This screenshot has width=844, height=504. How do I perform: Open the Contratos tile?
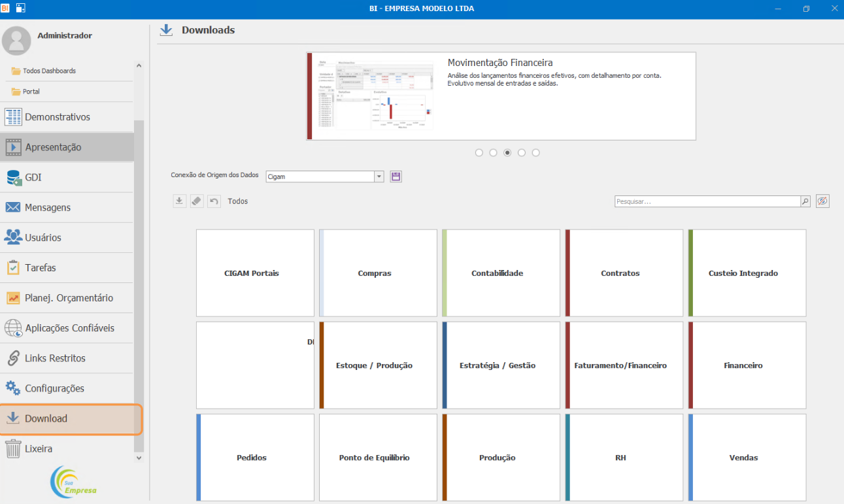[x=624, y=273]
